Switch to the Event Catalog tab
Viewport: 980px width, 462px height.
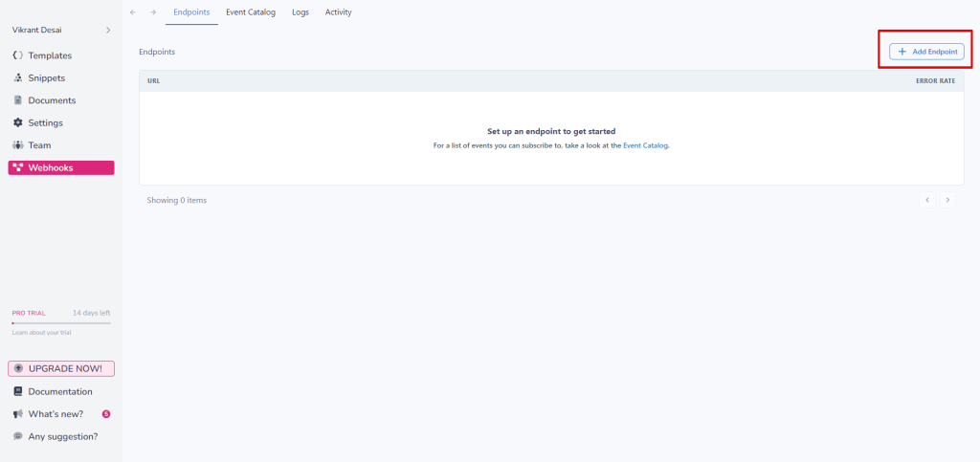(251, 12)
